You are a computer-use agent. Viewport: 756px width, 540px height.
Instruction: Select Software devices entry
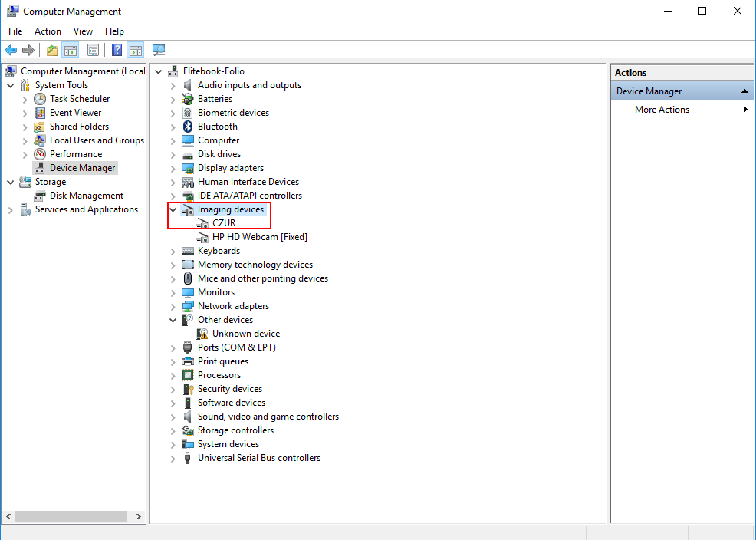tap(232, 403)
